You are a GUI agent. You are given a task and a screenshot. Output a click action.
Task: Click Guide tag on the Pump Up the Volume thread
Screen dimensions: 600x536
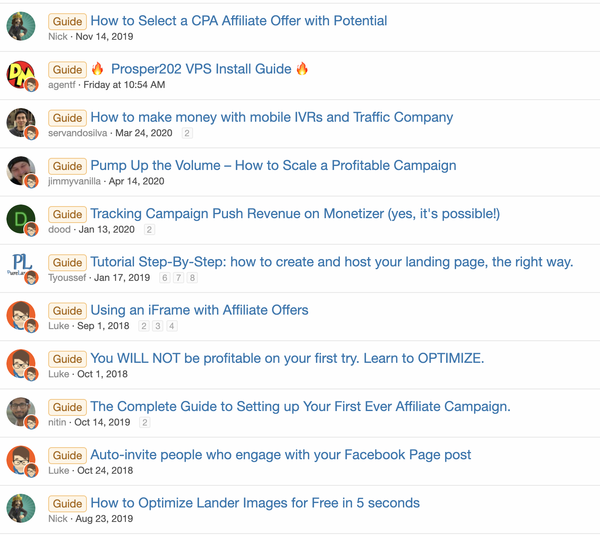point(67,166)
